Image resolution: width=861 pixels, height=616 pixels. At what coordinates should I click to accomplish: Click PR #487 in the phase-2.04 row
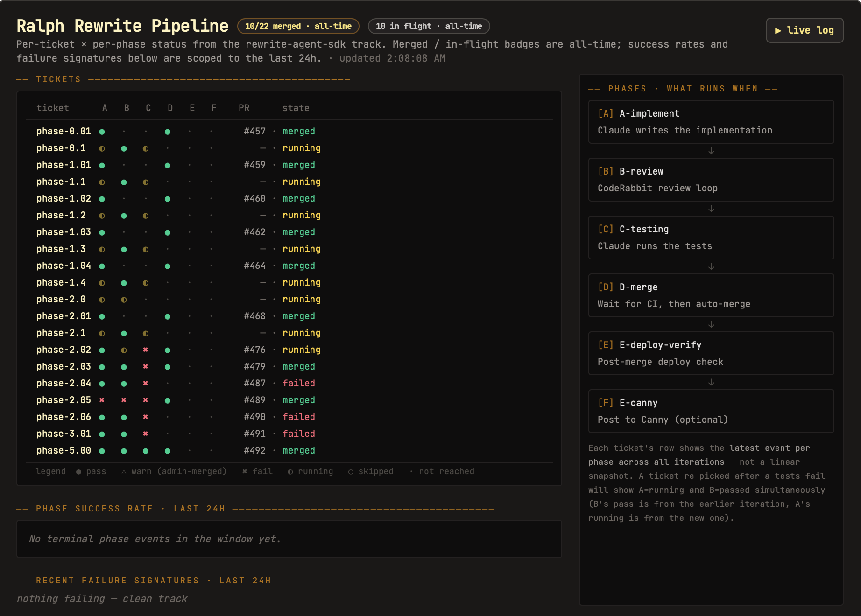254,384
